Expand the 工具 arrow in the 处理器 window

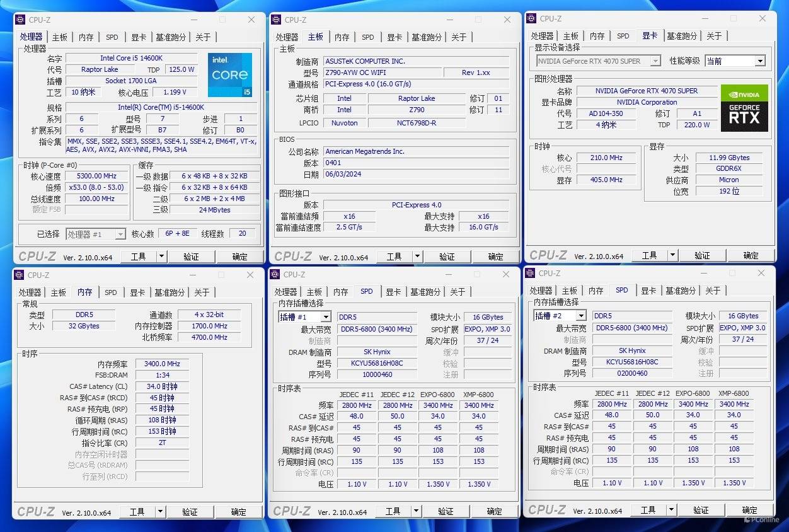[x=161, y=257]
